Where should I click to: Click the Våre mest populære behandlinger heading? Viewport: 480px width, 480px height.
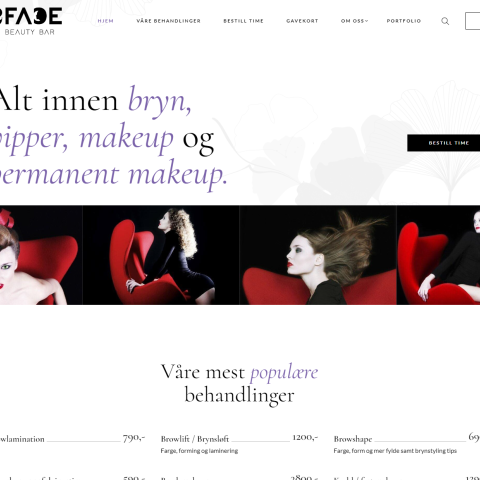tap(239, 383)
